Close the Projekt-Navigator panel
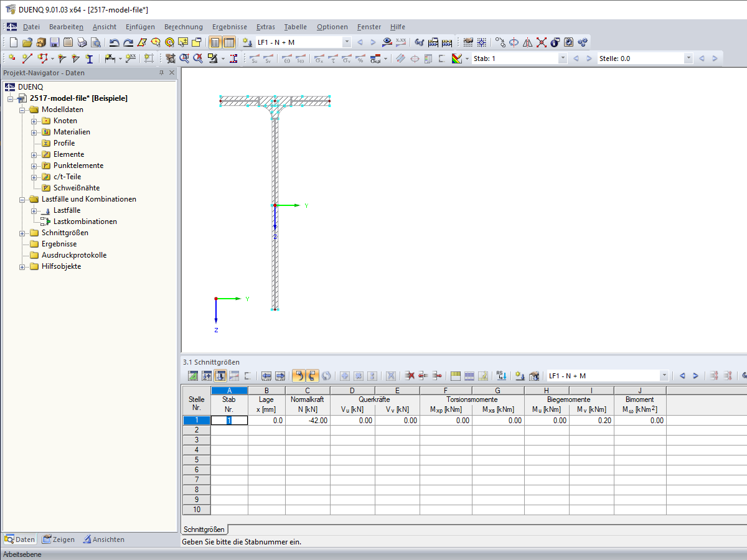The width and height of the screenshot is (747, 560). (x=172, y=73)
